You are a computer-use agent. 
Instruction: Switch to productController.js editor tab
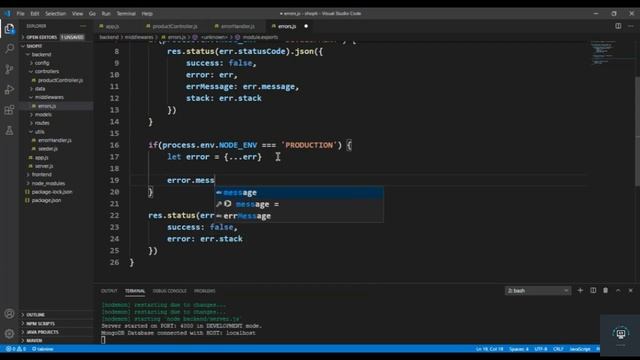[x=175, y=26]
